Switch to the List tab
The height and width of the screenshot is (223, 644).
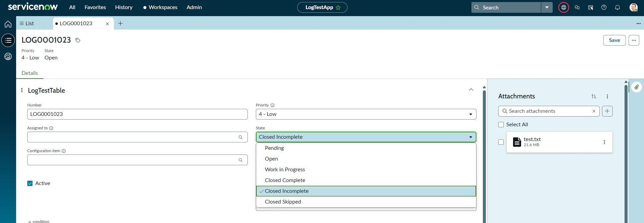[27, 23]
